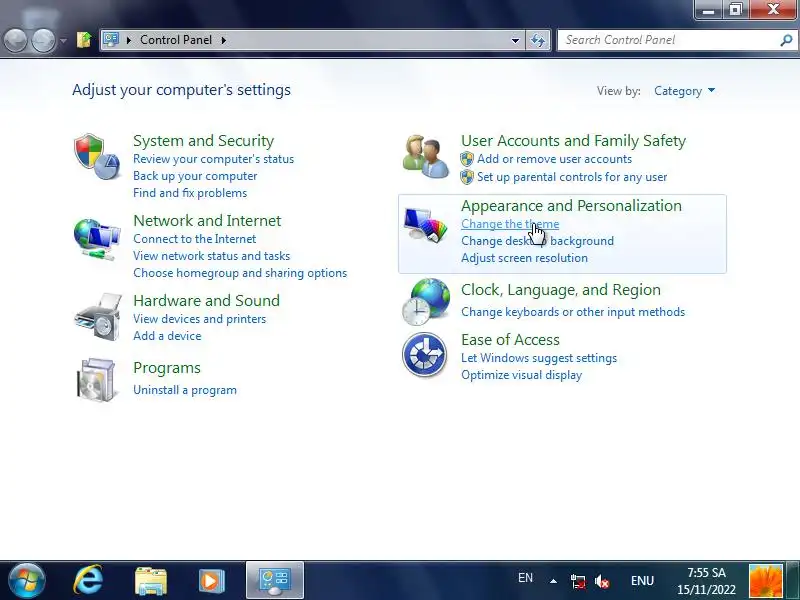Click the Control Panel taskbar button
The height and width of the screenshot is (600, 800).
click(x=275, y=581)
